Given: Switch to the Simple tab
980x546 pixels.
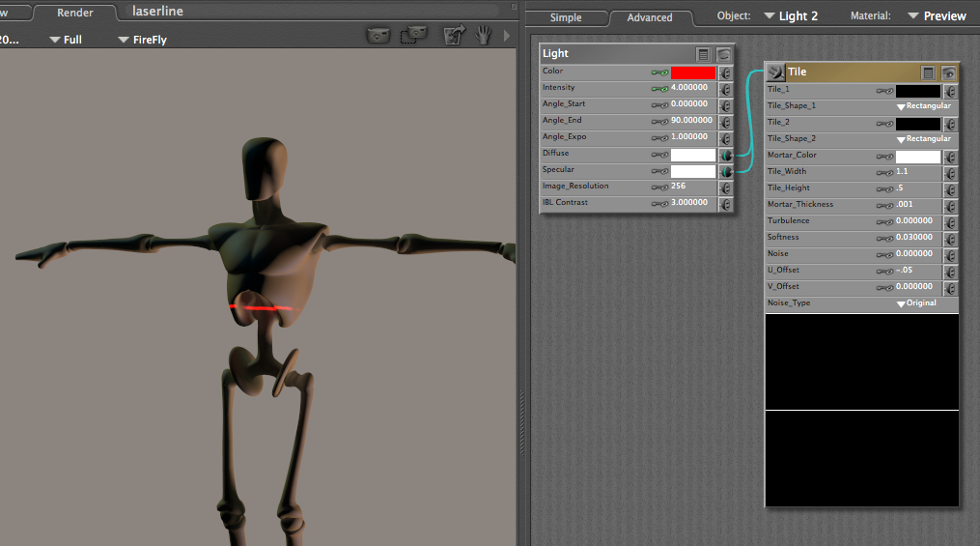Looking at the screenshot, I should tap(566, 17).
